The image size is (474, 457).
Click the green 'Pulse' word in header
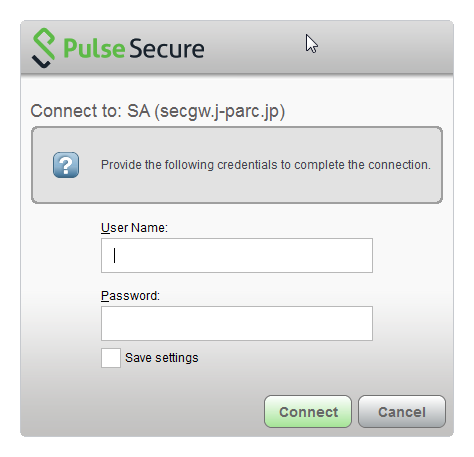(x=94, y=49)
